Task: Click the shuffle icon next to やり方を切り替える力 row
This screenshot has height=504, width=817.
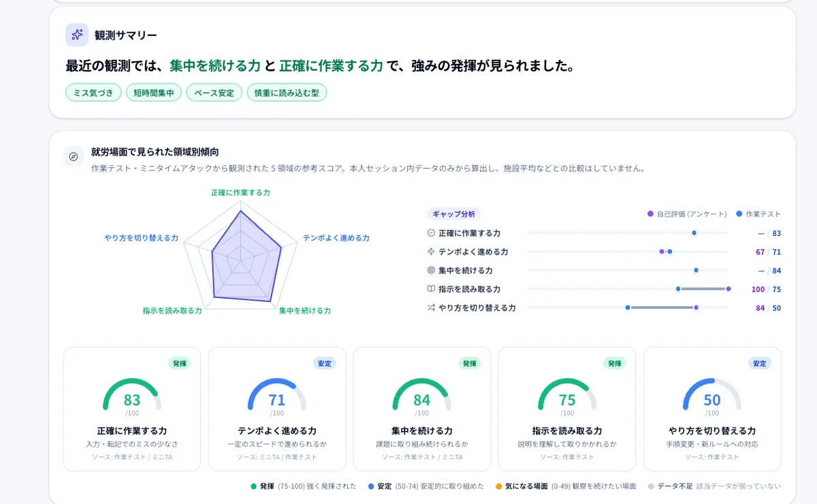Action: [x=431, y=307]
